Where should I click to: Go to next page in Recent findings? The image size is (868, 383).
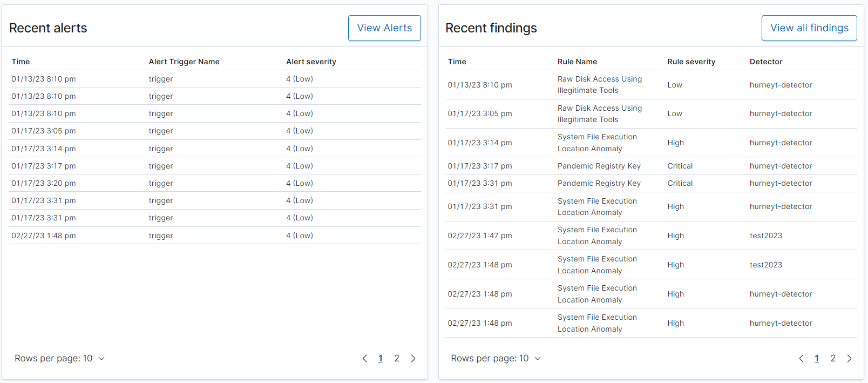click(x=849, y=359)
